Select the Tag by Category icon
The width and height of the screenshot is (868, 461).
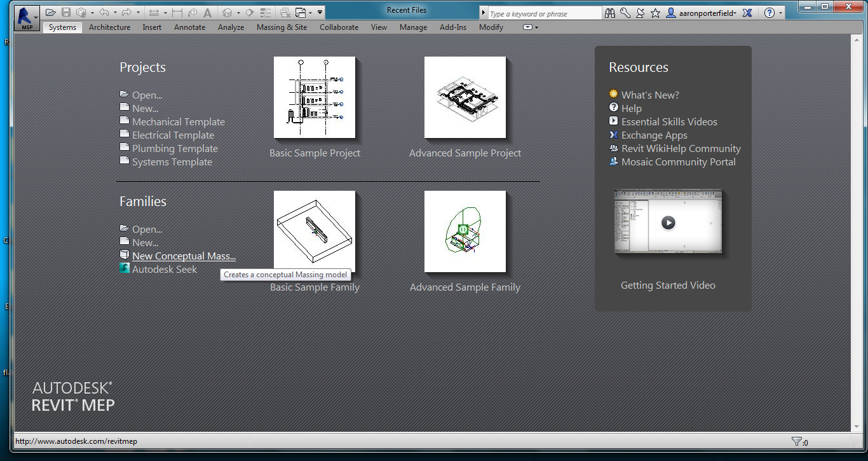point(193,13)
